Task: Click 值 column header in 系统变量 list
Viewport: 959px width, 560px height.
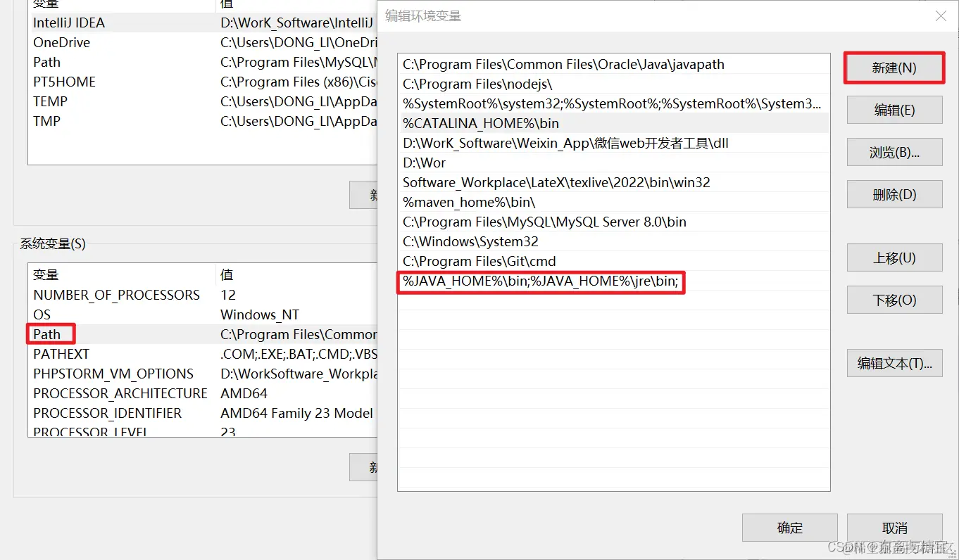Action: coord(296,274)
